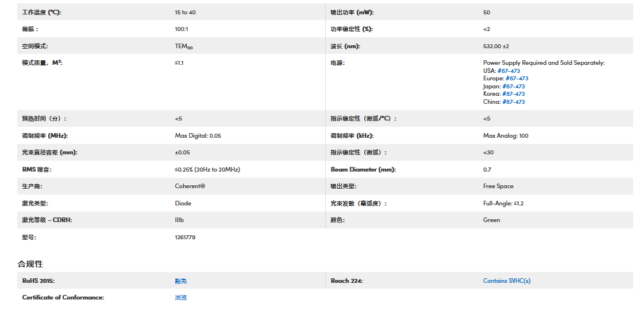Open the Contains SVHC(s) link
The width and height of the screenshot is (644, 319).
coord(507,281)
